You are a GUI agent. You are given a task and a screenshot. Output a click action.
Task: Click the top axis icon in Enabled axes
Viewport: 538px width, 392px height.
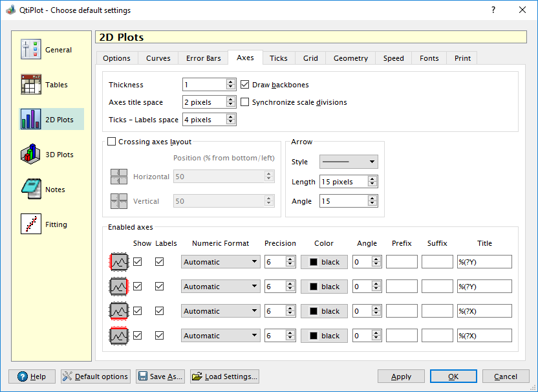119,336
